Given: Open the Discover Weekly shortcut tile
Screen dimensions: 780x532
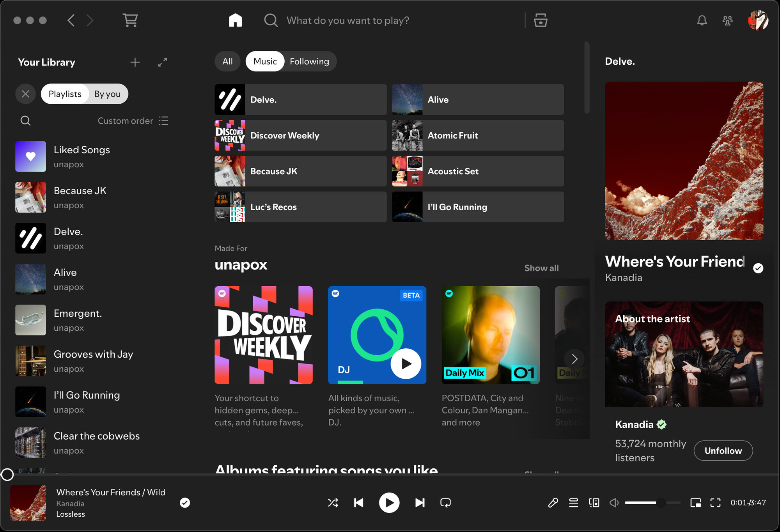Looking at the screenshot, I should (301, 135).
